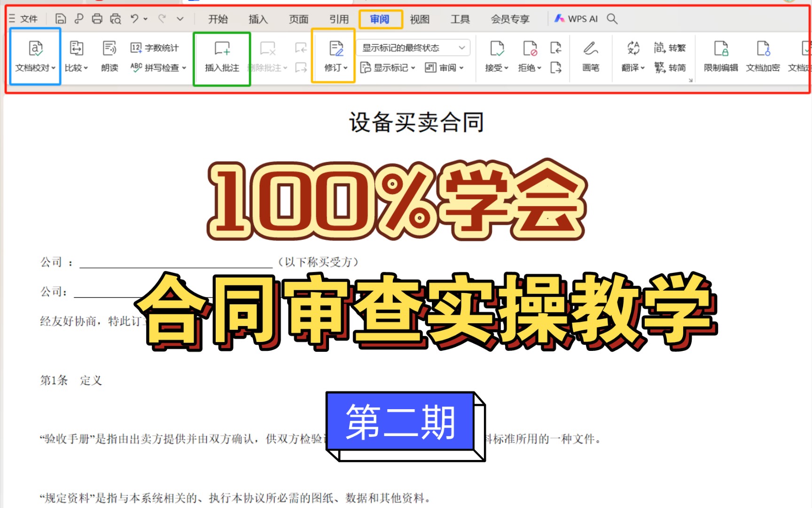Click the paragraph starting with "验收手册"

(320, 439)
